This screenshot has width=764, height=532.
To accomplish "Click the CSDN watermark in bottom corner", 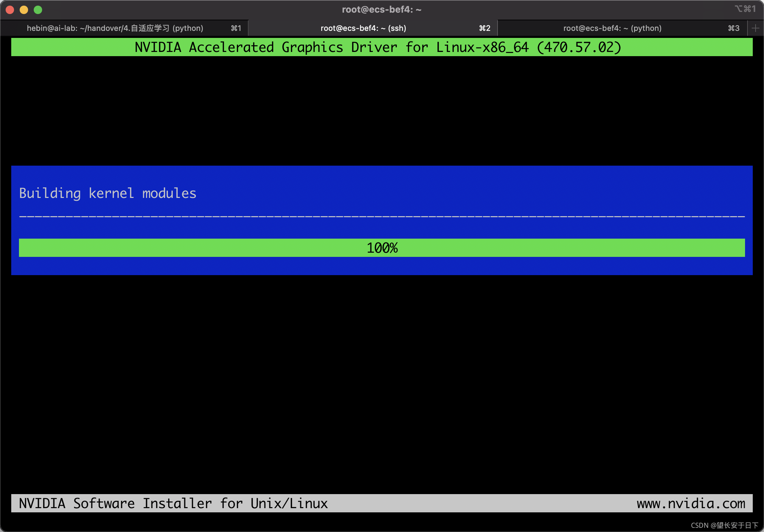I will tap(724, 525).
